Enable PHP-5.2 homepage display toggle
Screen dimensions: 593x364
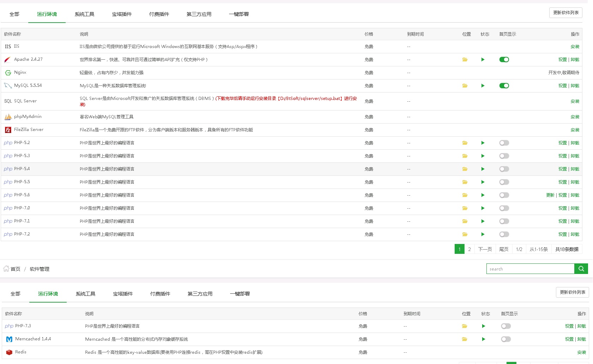point(504,143)
